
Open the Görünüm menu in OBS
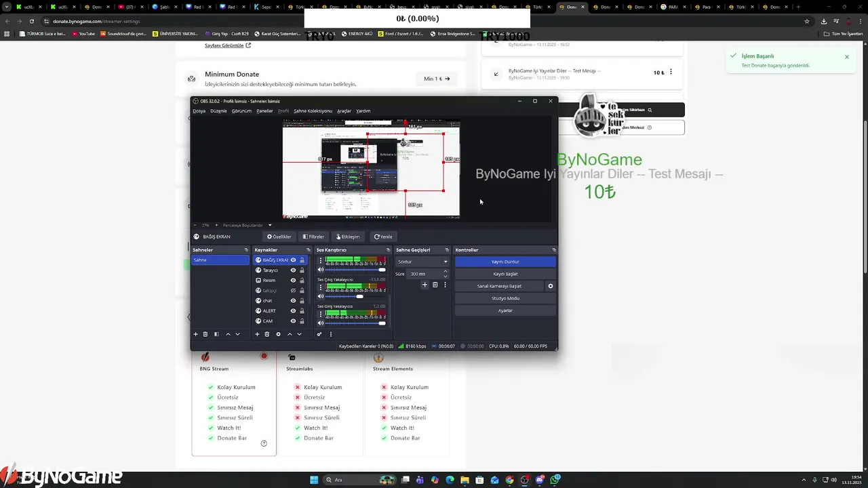point(241,110)
